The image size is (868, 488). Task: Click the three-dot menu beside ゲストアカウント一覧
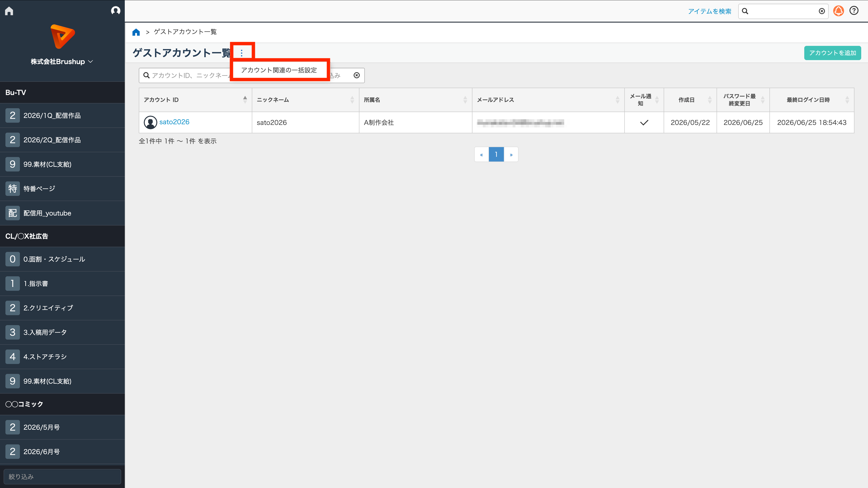[x=242, y=53]
